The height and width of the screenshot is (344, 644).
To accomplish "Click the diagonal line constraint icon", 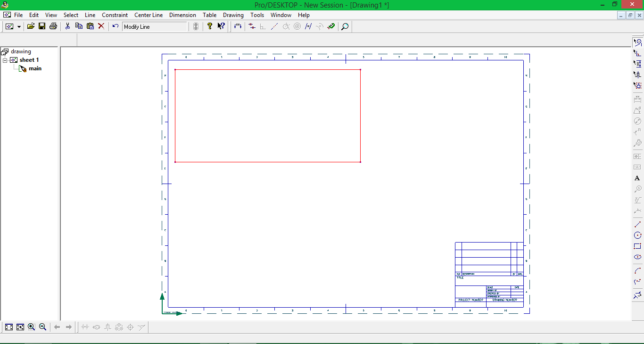I will 274,26.
